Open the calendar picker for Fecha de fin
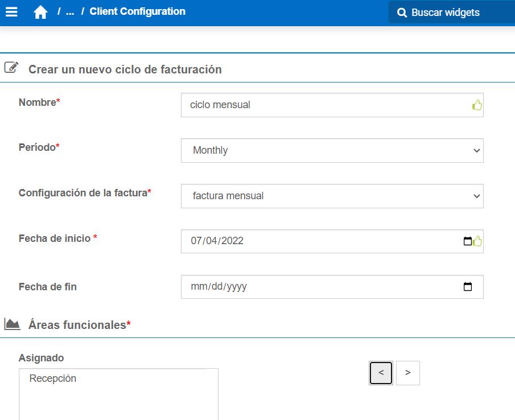Viewport: 515px width, 420px height. 468,286
